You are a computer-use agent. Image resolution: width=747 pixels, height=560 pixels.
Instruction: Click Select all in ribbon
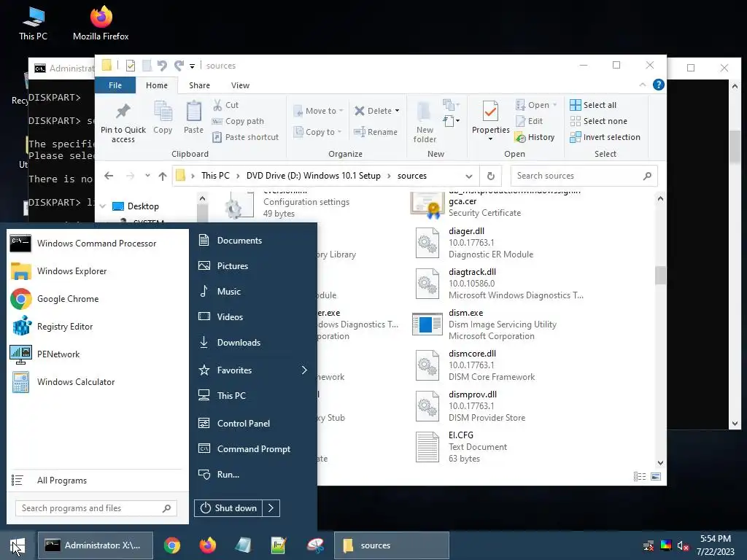[x=593, y=105]
